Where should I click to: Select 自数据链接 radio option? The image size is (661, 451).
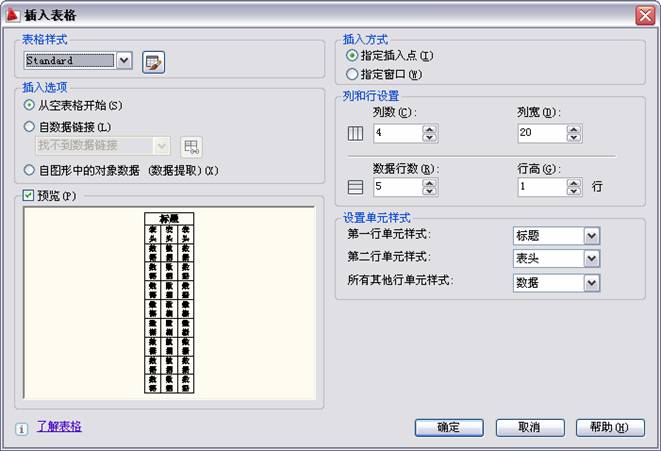tap(29, 126)
